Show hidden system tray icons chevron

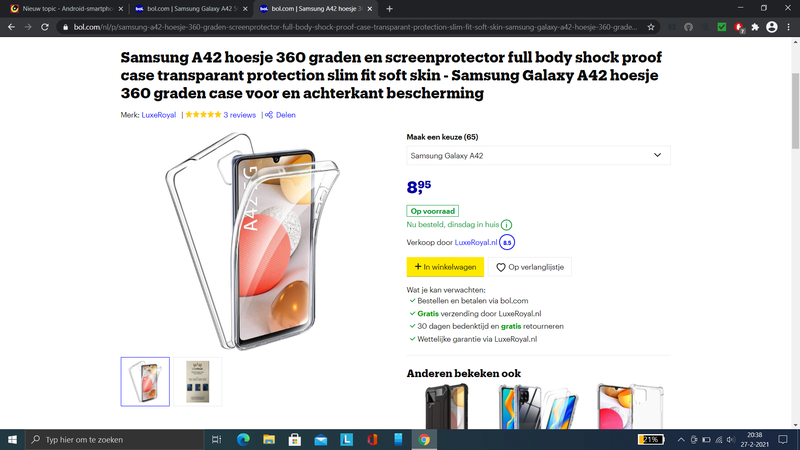pyautogui.click(x=681, y=439)
